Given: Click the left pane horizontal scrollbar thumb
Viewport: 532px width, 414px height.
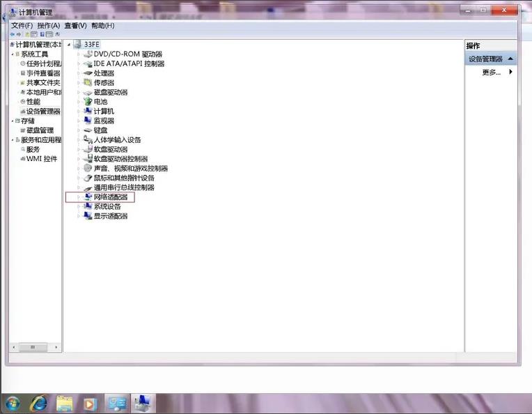Looking at the screenshot, I should tap(33, 347).
